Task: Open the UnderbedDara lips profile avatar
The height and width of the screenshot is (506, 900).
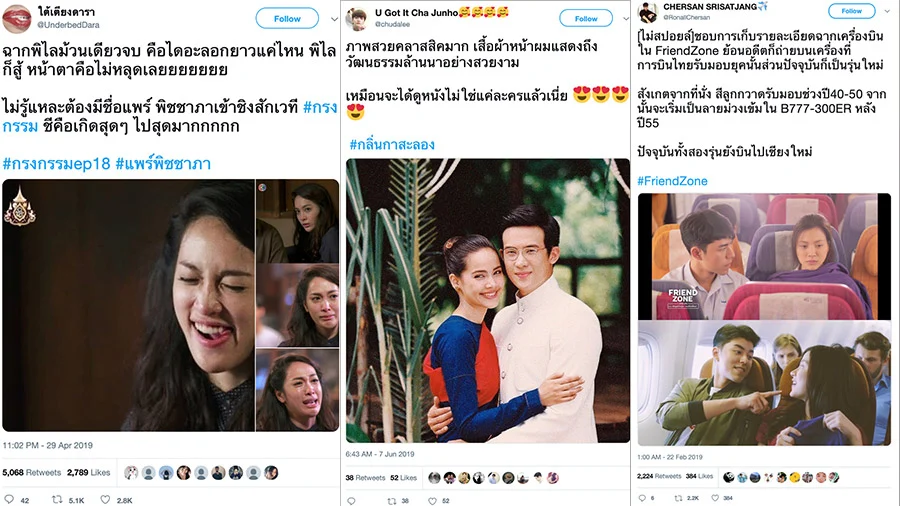Action: coord(17,19)
